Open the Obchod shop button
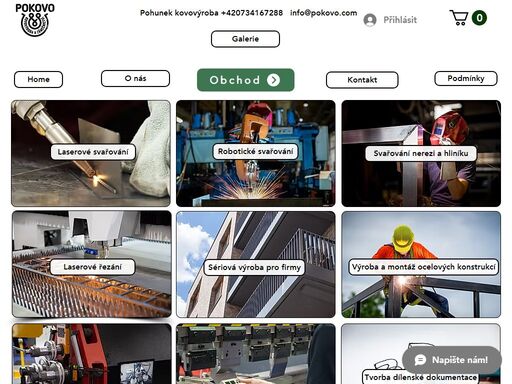The width and height of the screenshot is (512, 384). (x=246, y=80)
